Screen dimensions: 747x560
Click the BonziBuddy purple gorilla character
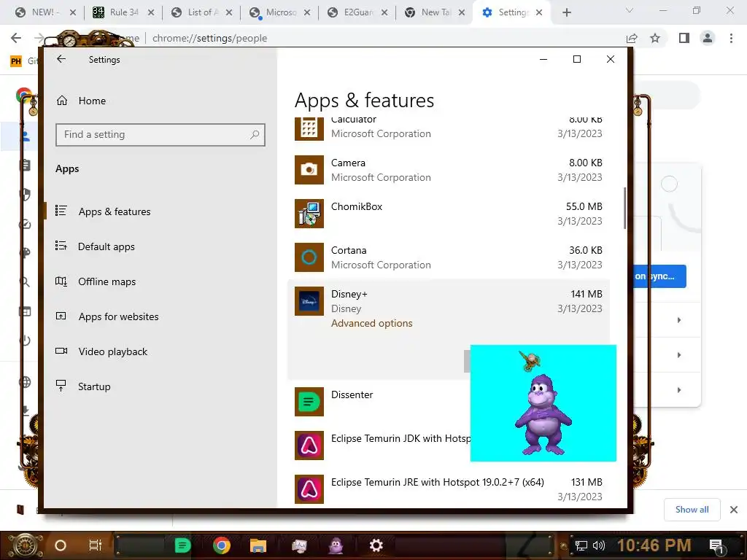click(x=543, y=414)
